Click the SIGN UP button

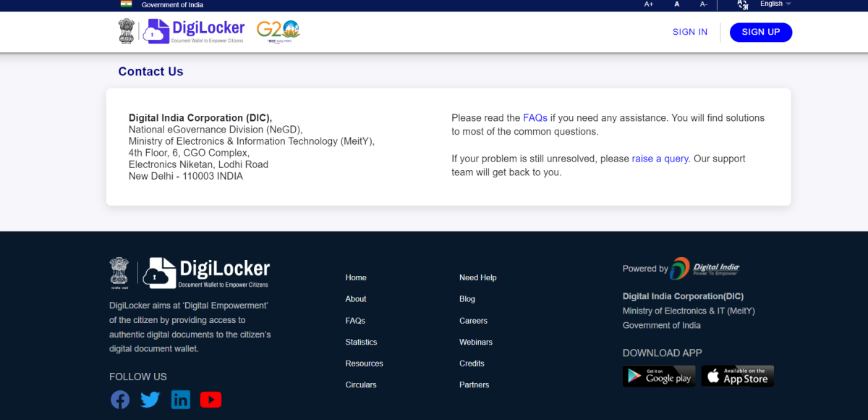click(x=760, y=32)
